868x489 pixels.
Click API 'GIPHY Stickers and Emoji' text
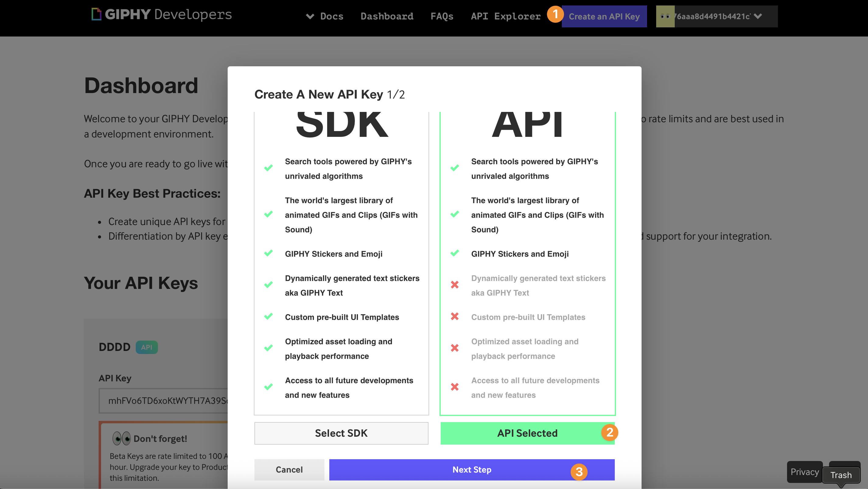pyautogui.click(x=520, y=254)
